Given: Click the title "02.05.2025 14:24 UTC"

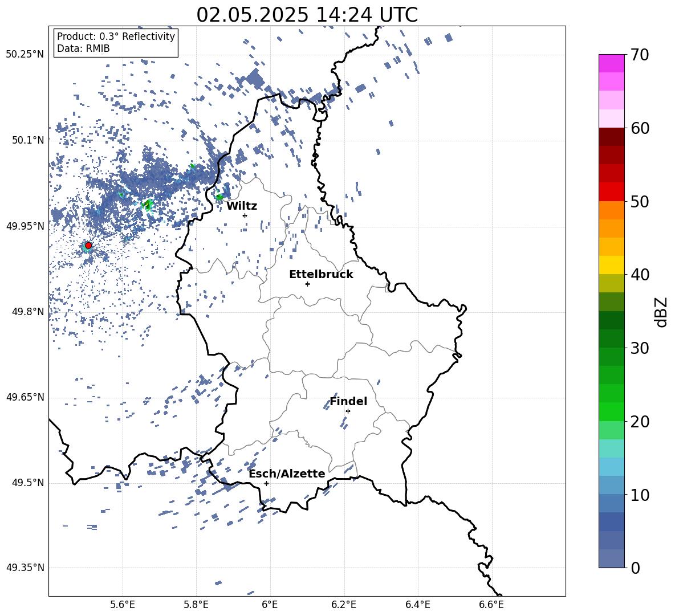Looking at the screenshot, I should pos(307,15).
